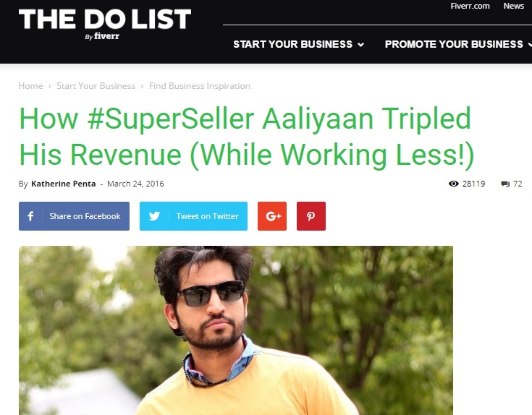The height and width of the screenshot is (415, 532).
Task: Click the Tweet on Twitter button
Action: coord(193,216)
